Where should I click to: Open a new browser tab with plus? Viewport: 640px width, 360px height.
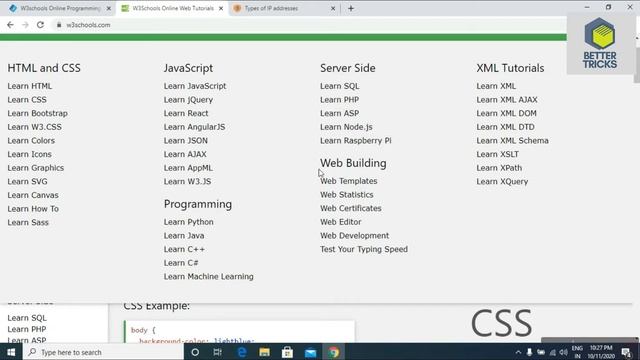tap(351, 8)
